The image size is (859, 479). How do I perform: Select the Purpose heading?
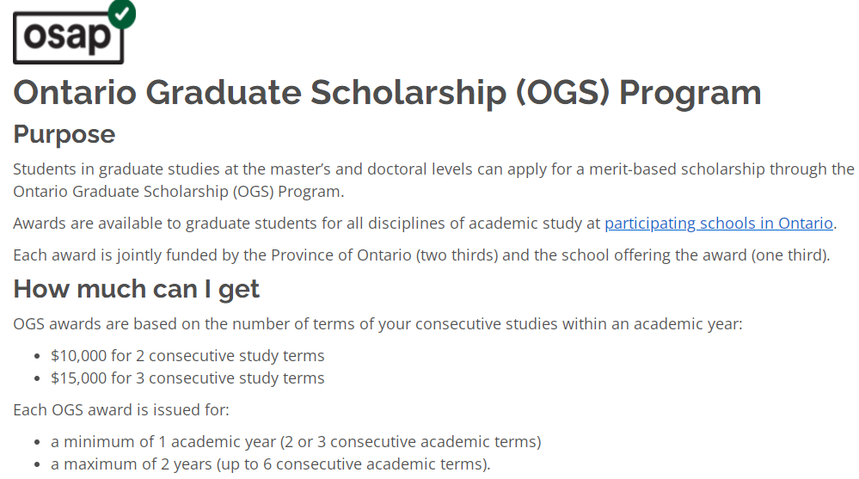[x=64, y=134]
